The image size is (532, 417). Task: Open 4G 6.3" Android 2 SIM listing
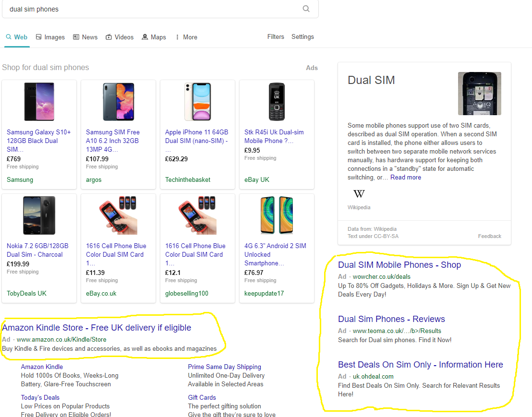(x=275, y=254)
